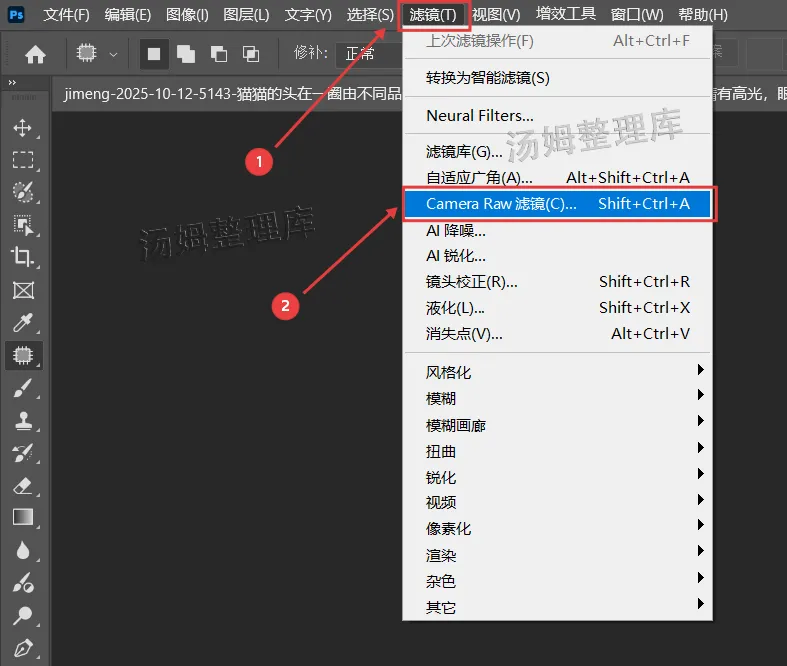Expand the 扭曲 submenu
This screenshot has width=787, height=666.
pos(557,451)
